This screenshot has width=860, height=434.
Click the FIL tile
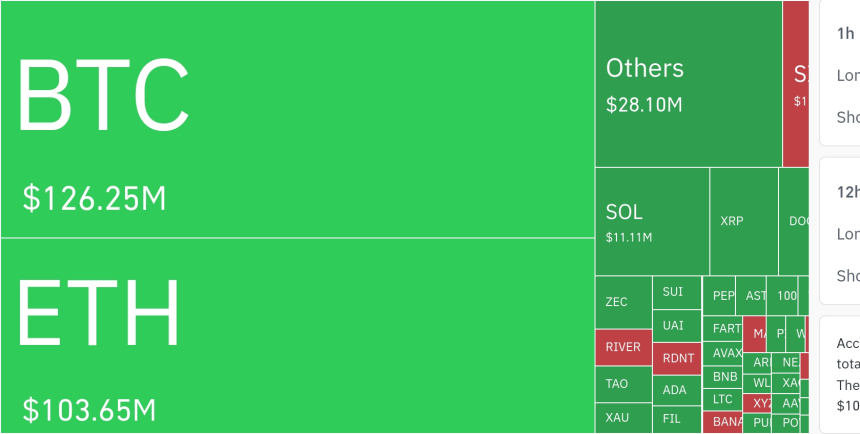[677, 418]
